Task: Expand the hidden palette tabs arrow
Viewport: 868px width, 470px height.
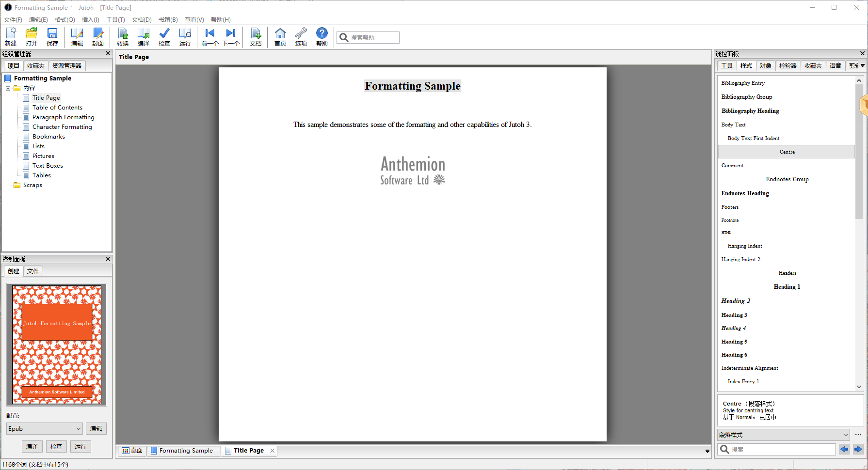Action: (863, 66)
